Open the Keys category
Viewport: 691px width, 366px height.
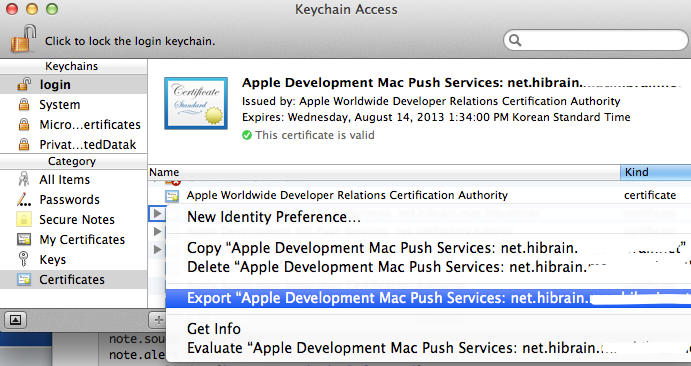[x=74, y=259]
